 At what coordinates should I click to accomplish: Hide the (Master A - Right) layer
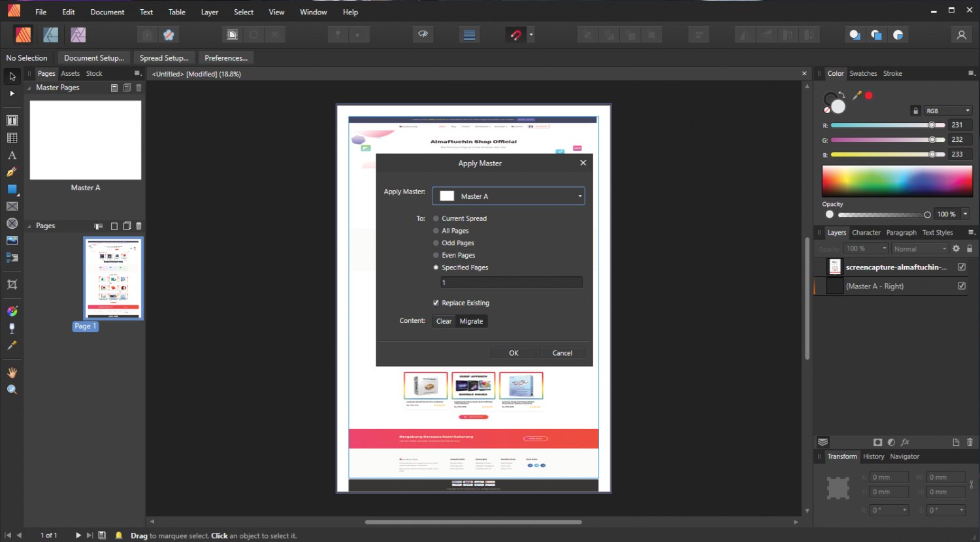tap(961, 286)
